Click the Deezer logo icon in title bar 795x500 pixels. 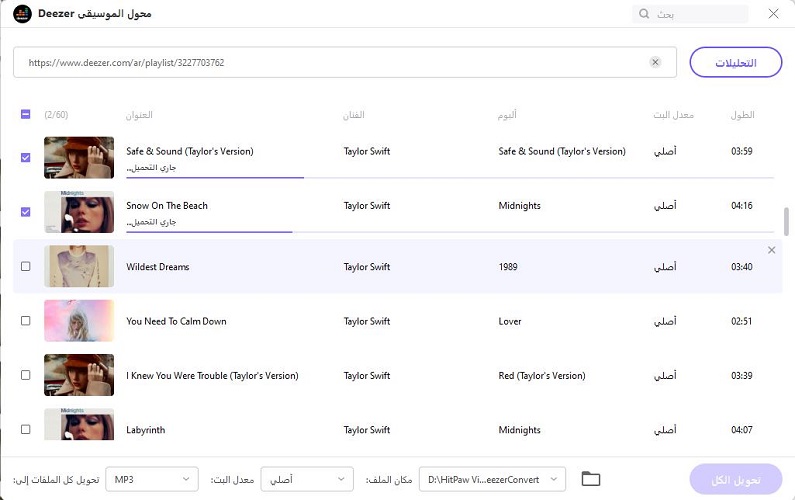pyautogui.click(x=22, y=14)
